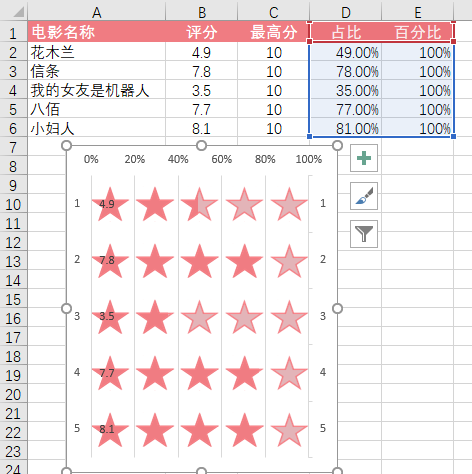The height and width of the screenshot is (474, 472).
Task: Click the 4.9 data label in chart
Action: click(x=107, y=204)
